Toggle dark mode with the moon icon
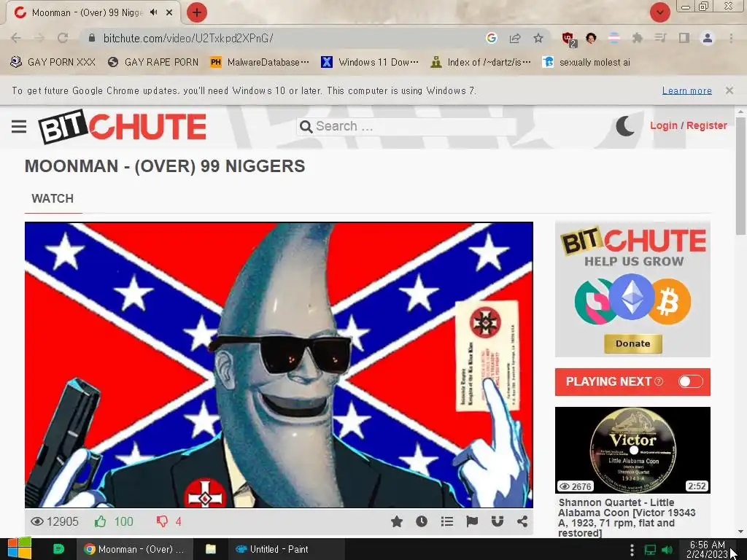The image size is (747, 560). [625, 126]
